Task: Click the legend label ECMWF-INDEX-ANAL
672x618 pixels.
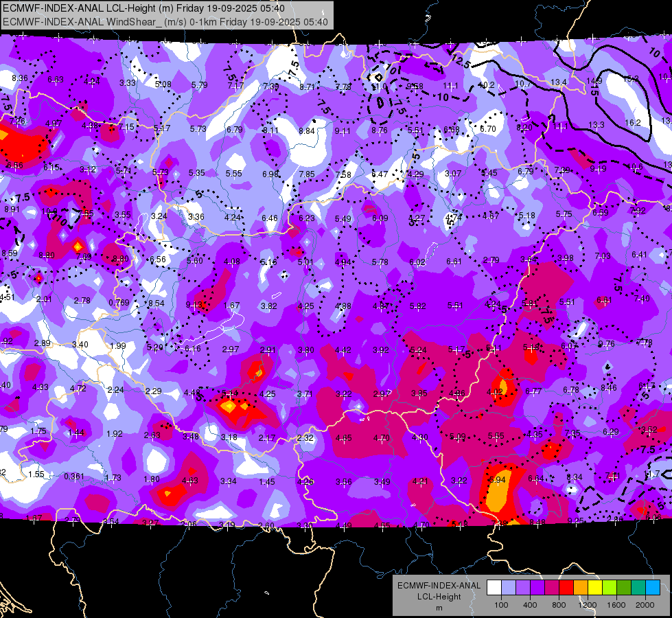Action: point(439,586)
